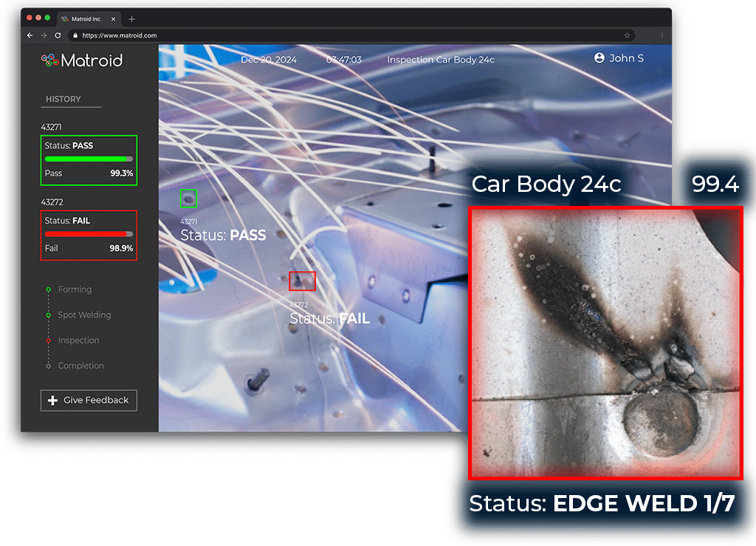Click the Matroid logo in sidebar
756x546 pixels.
pos(82,61)
